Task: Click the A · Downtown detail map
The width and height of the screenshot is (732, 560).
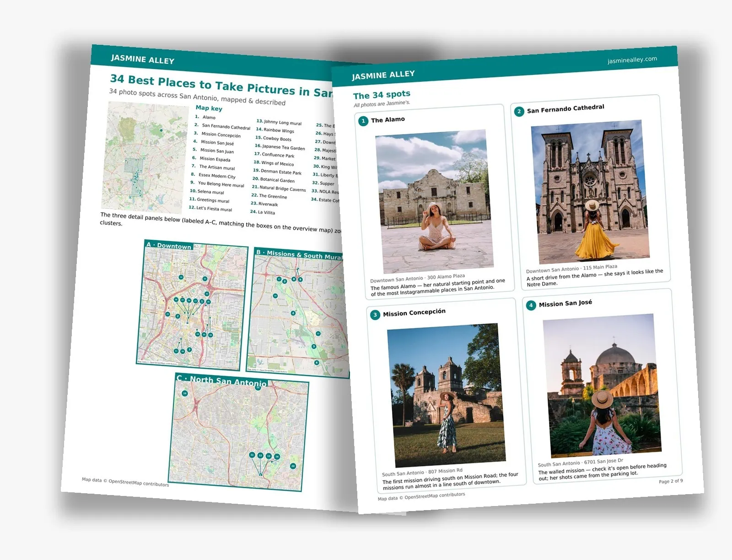Action: tap(192, 305)
